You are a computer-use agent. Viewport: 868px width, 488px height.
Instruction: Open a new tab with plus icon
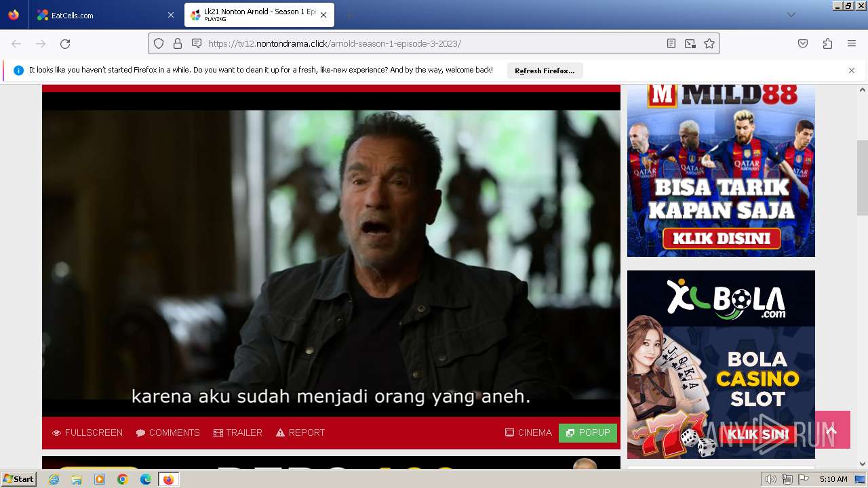(349, 15)
